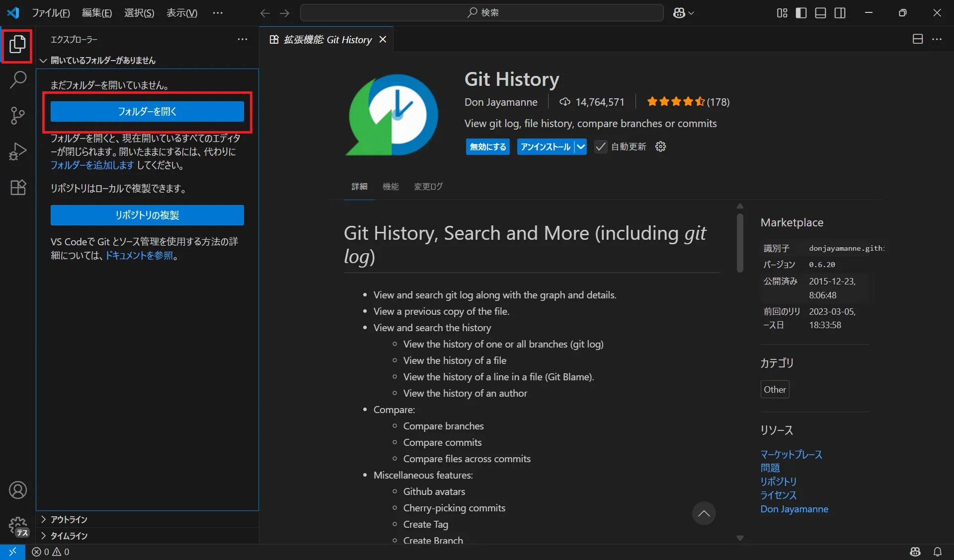
Task: Open Explorer panel more actions ellipsis
Action: coord(242,39)
